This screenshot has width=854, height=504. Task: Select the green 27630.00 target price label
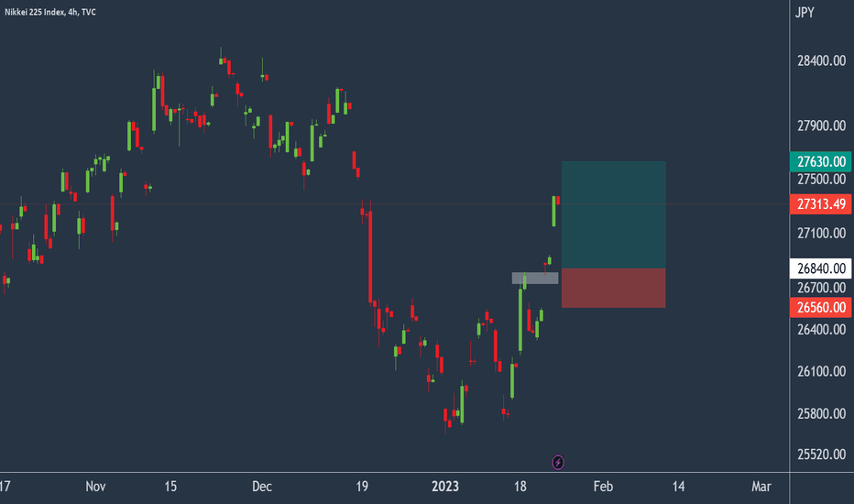point(821,162)
